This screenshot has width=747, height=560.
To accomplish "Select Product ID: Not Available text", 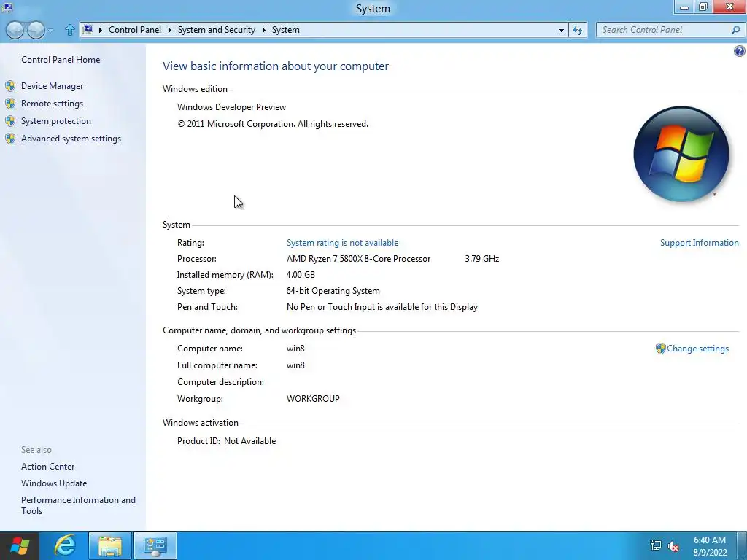I will coord(226,441).
